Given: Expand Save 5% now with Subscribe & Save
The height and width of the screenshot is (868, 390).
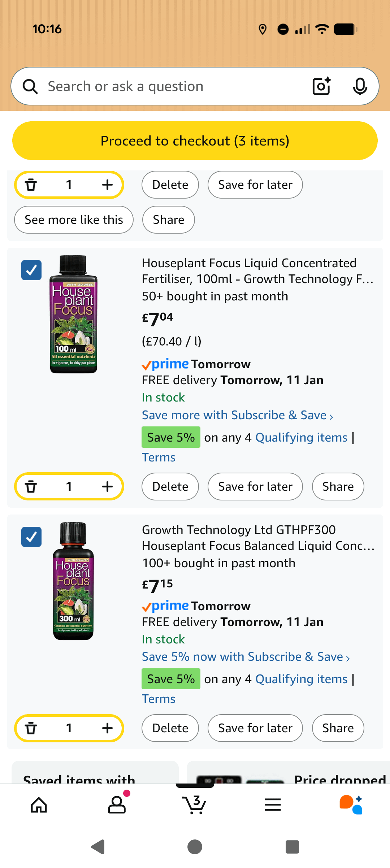Looking at the screenshot, I should (246, 657).
